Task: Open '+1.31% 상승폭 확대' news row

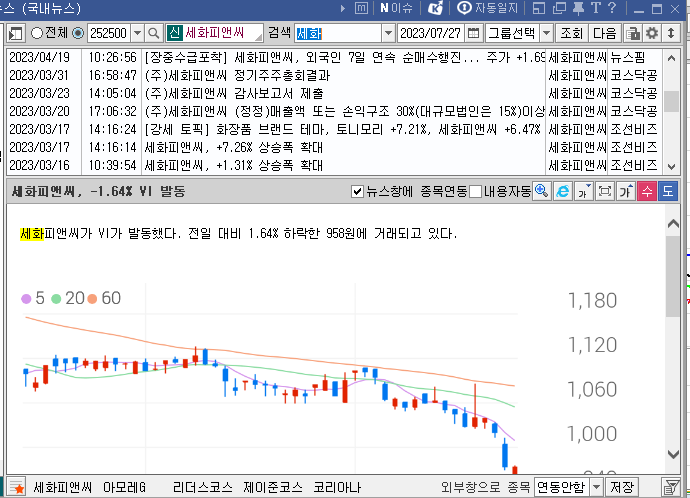Action: pos(335,165)
